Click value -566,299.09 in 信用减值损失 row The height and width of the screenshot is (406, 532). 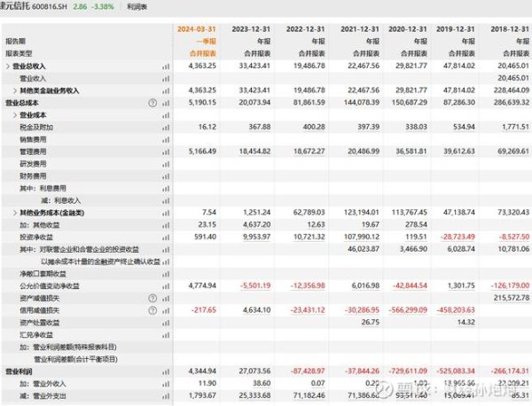pos(408,310)
